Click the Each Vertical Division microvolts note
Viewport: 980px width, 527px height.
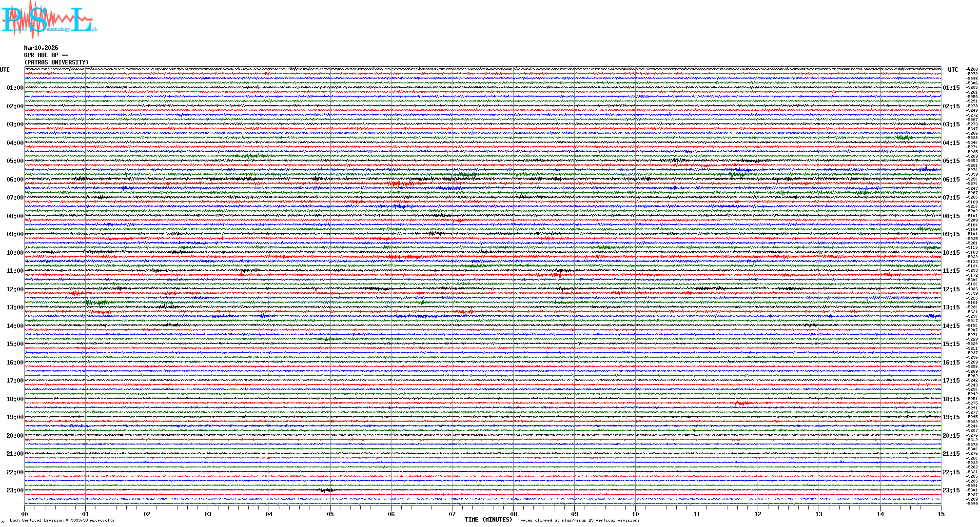pyautogui.click(x=62, y=520)
